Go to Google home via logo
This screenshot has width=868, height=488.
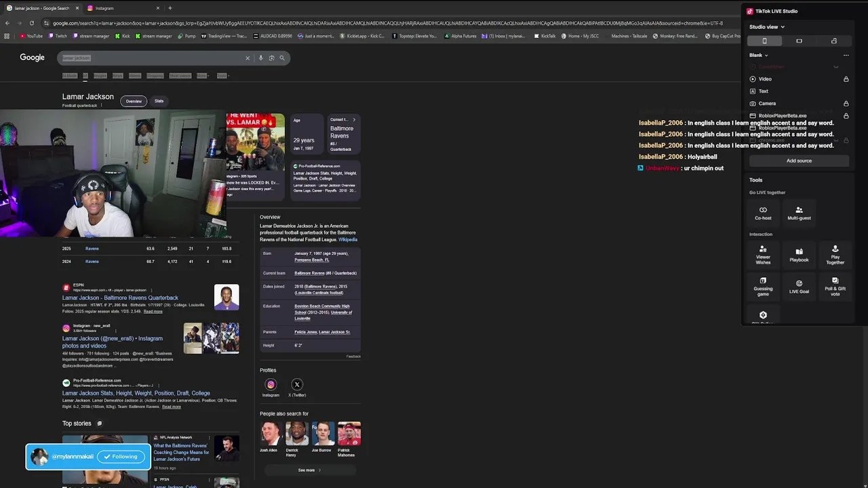coord(32,58)
